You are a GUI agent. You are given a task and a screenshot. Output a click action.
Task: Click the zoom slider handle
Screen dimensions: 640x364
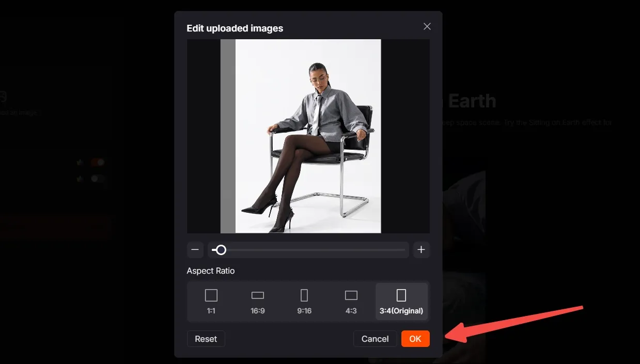coord(221,250)
